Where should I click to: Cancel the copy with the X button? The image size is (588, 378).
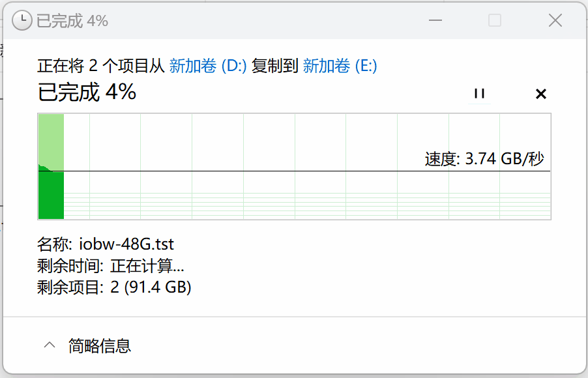coord(540,94)
